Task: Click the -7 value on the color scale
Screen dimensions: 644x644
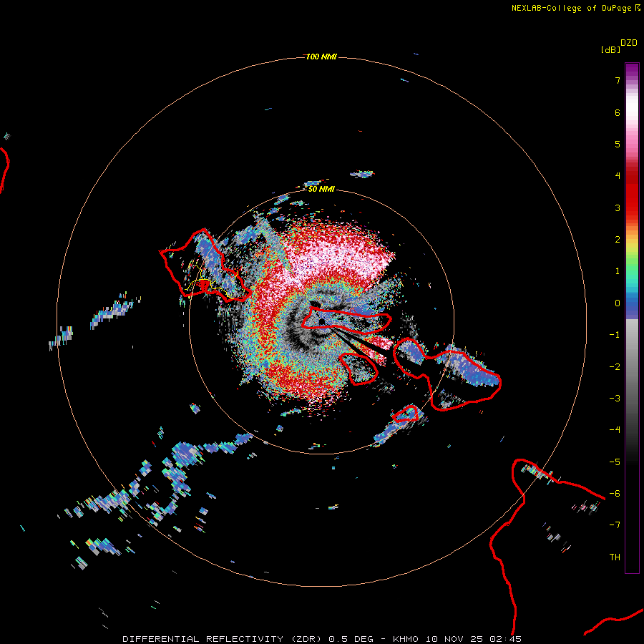Action: click(x=615, y=525)
